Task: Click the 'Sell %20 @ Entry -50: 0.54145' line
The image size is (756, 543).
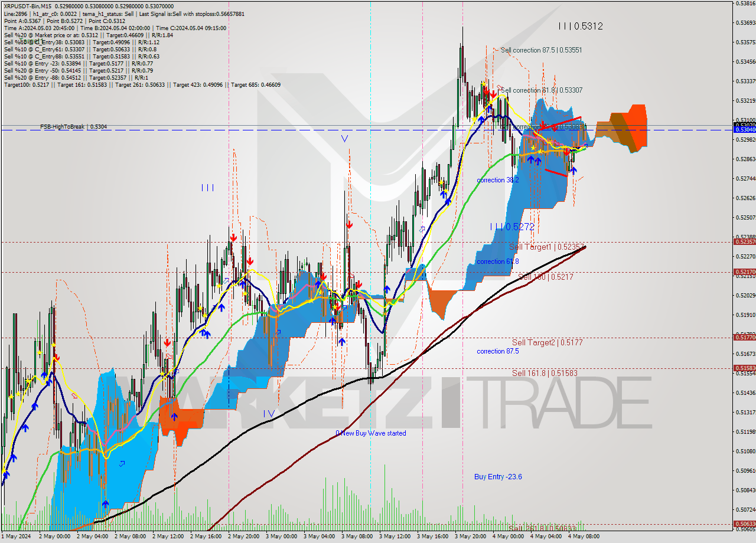Action: click(x=79, y=70)
